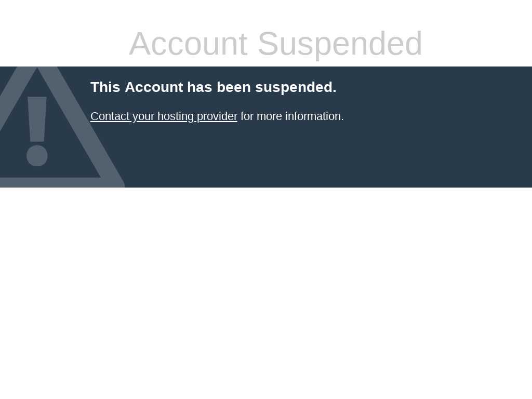Open the Contact your hosting provider link

coord(164,116)
